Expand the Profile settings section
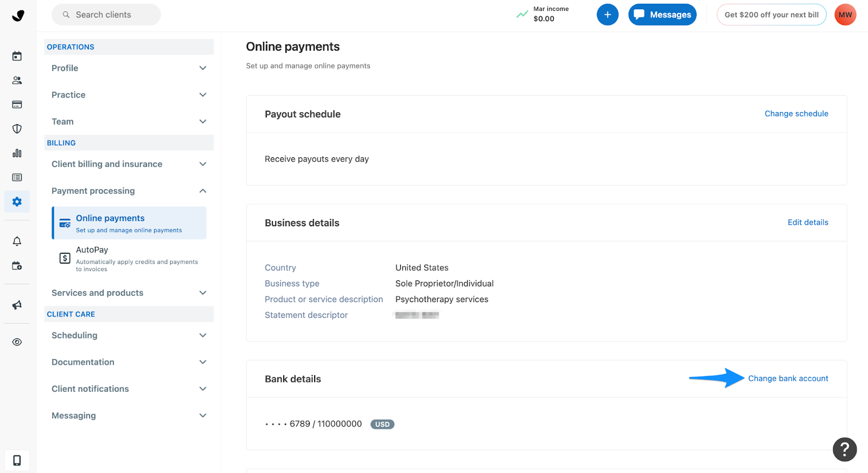The image size is (868, 473). pyautogui.click(x=129, y=68)
